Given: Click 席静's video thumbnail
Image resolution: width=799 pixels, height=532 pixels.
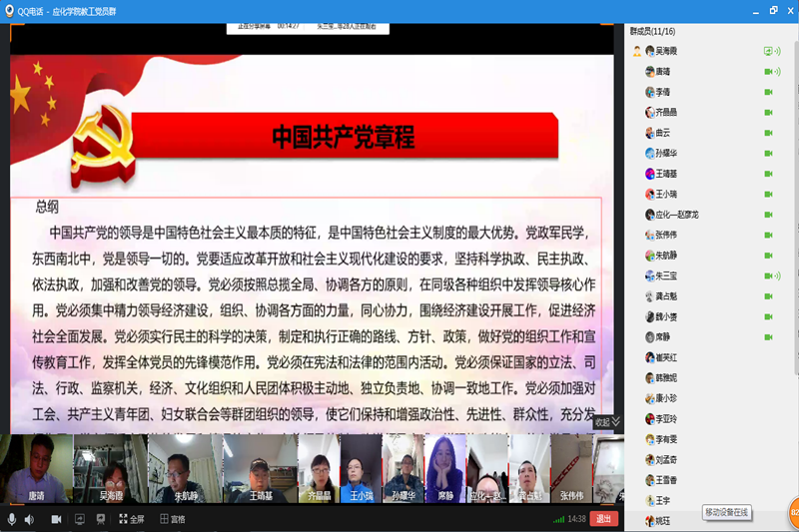Looking at the screenshot, I should (445, 467).
